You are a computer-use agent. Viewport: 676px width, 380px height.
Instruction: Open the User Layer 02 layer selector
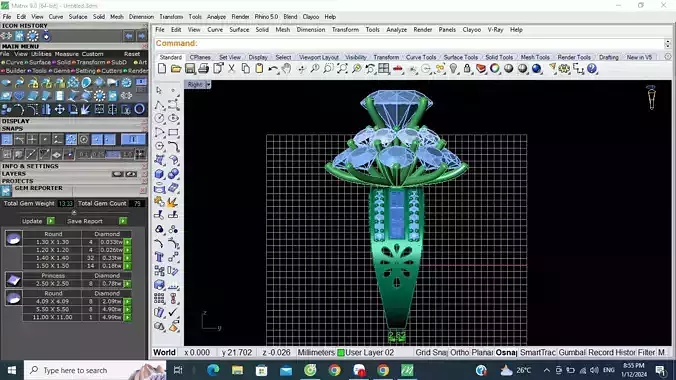[370, 352]
